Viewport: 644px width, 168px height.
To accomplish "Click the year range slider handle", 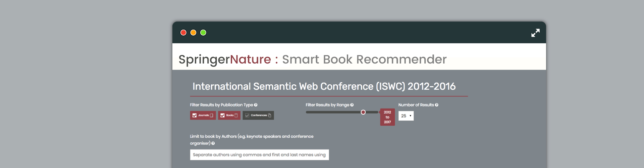I will 363,112.
